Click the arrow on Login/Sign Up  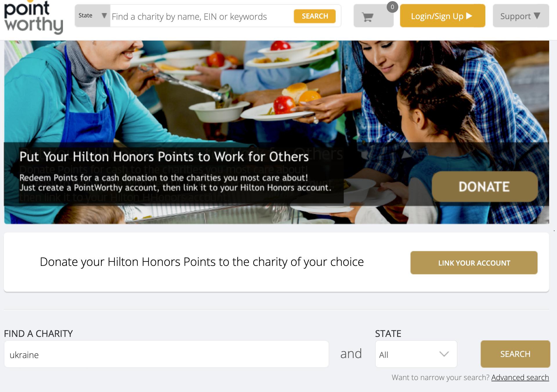(x=469, y=16)
